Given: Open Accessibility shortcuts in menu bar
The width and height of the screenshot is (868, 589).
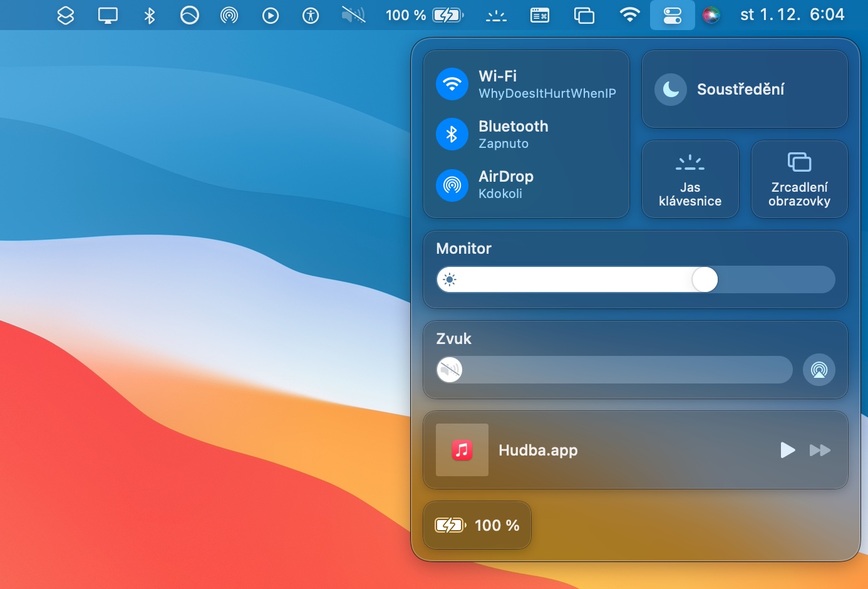Looking at the screenshot, I should tap(311, 15).
